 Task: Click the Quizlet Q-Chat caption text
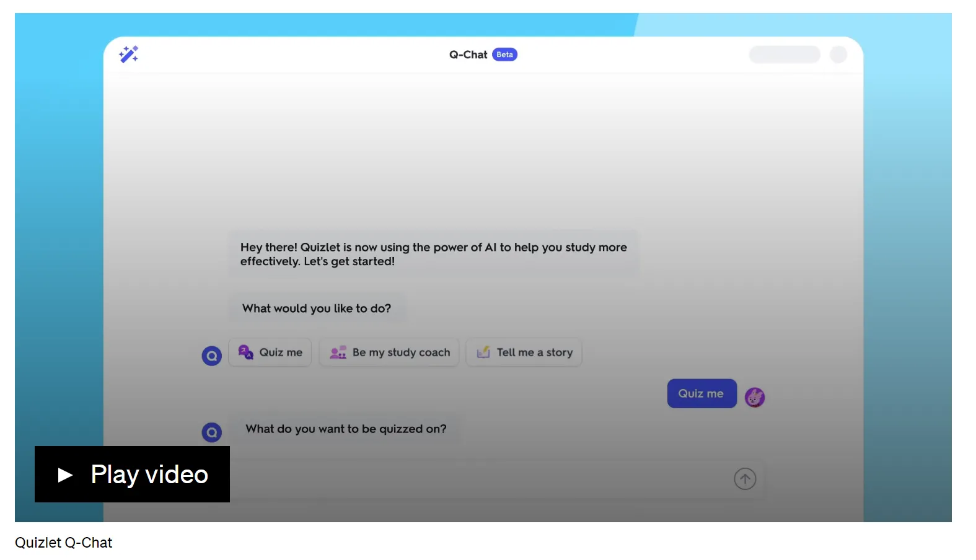coord(64,543)
